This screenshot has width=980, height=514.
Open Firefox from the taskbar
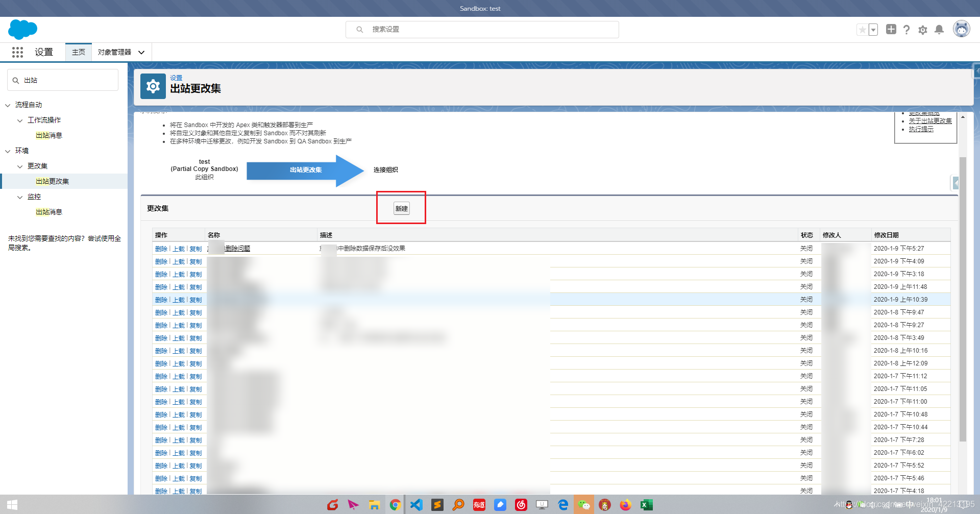625,505
